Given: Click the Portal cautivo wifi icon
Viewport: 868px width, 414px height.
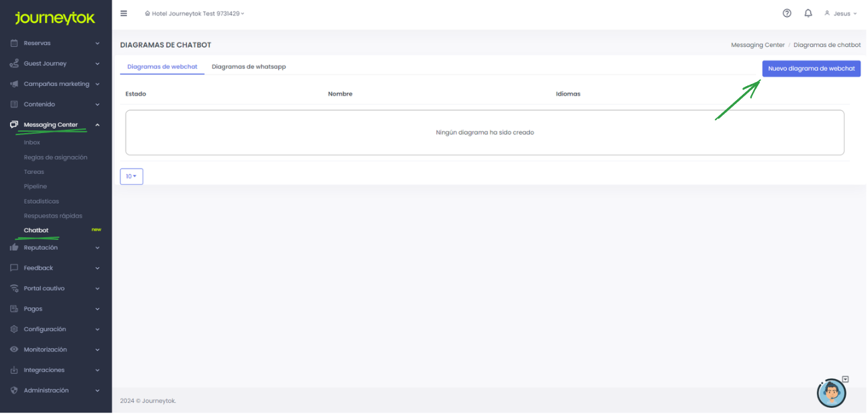Looking at the screenshot, I should 14,288.
